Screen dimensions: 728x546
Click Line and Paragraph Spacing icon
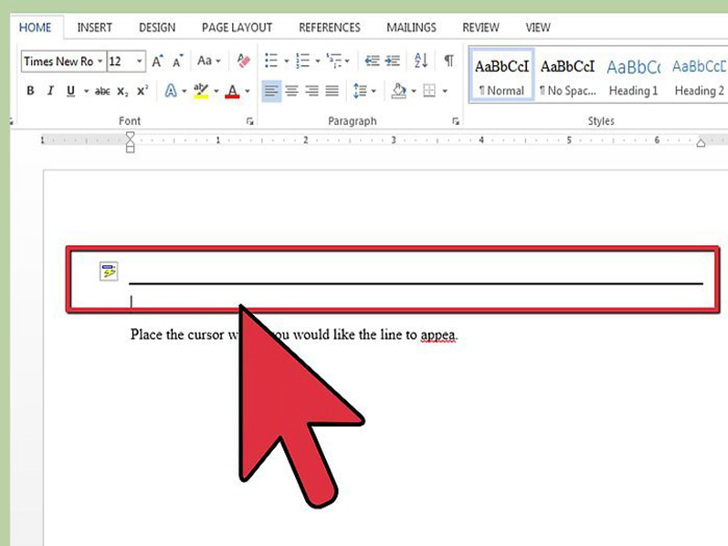coord(360,91)
